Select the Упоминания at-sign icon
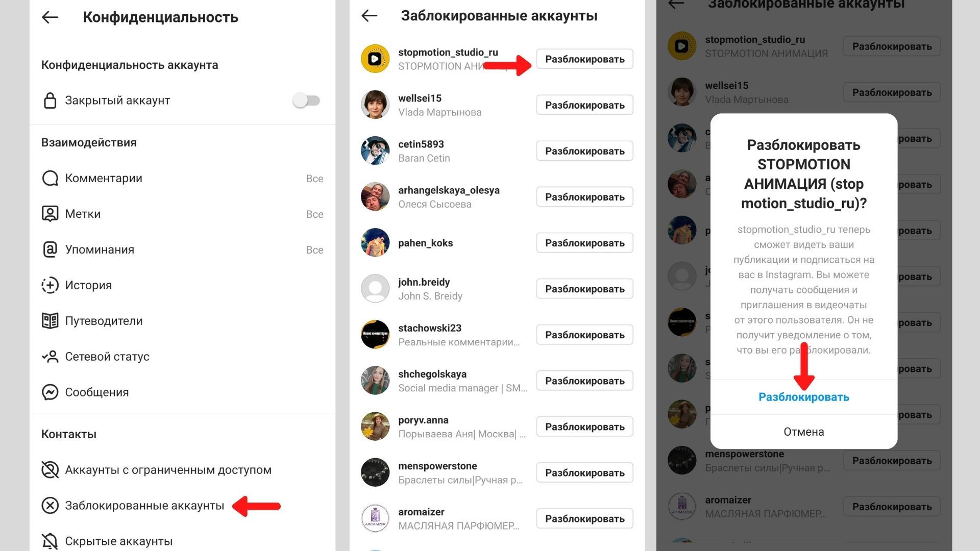980x551 pixels. pos(50,249)
